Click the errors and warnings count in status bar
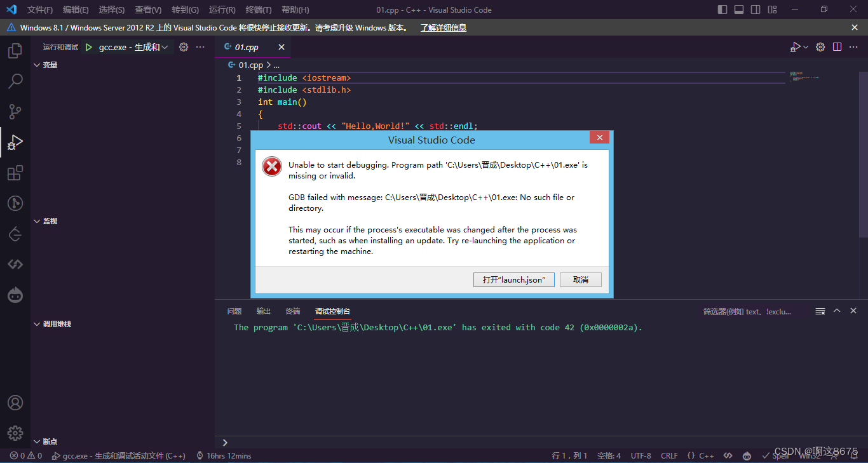Viewport: 868px width, 463px height. [x=26, y=455]
